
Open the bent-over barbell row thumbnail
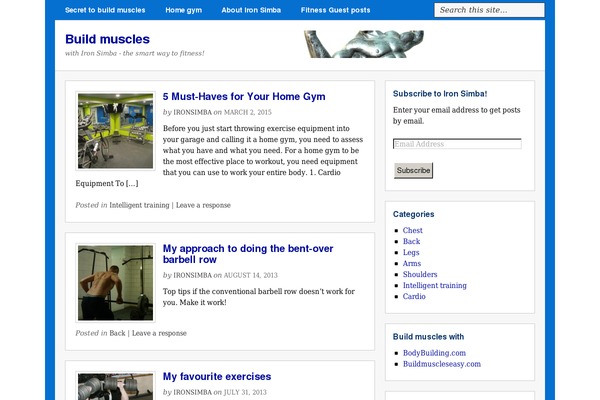click(116, 283)
